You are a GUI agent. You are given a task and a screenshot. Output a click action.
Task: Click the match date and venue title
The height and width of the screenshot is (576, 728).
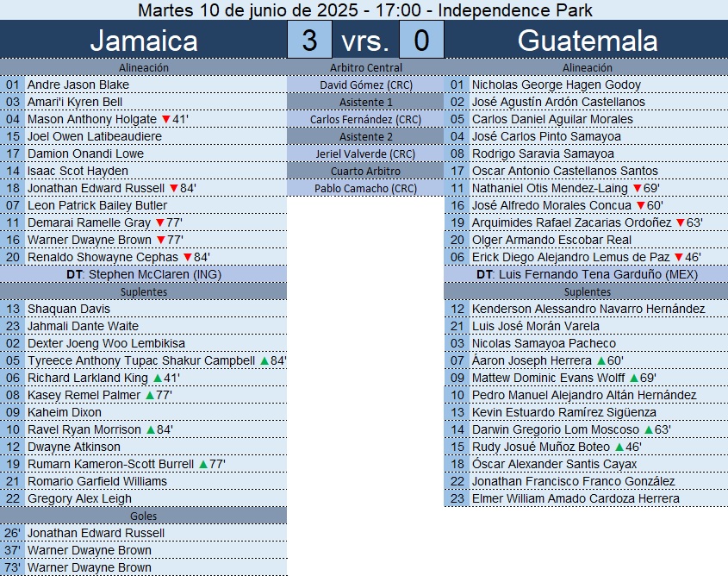(x=364, y=10)
